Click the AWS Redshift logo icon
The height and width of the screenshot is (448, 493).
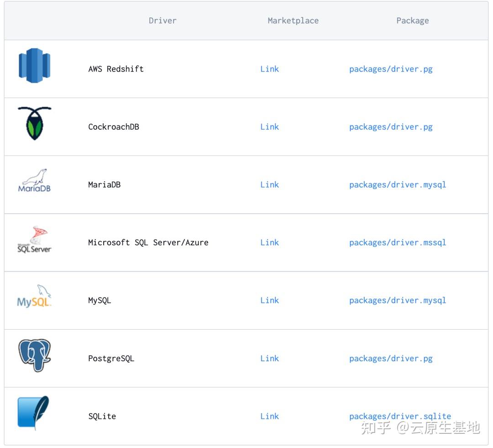click(x=35, y=65)
